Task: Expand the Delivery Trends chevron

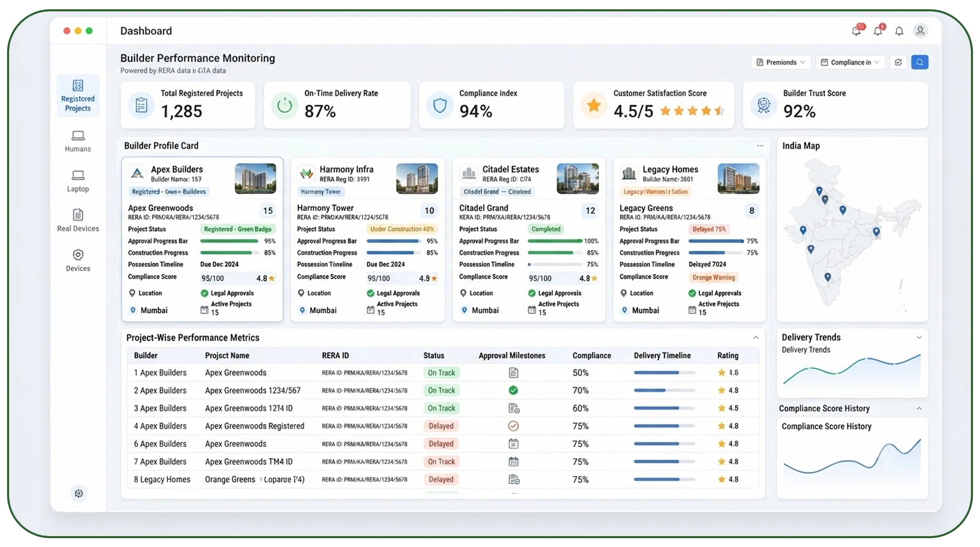Action: (x=919, y=337)
